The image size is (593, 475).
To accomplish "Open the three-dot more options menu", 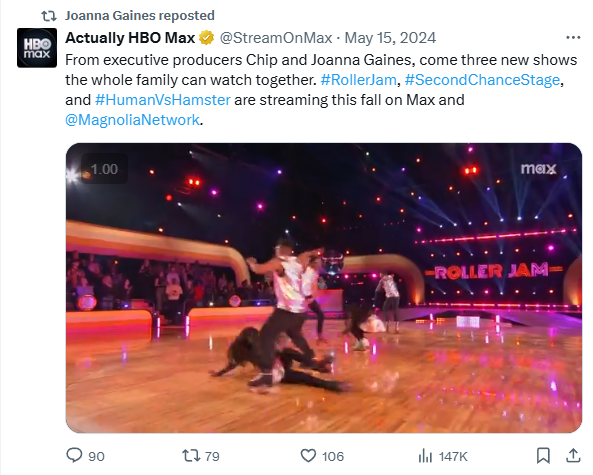I will click(x=573, y=37).
